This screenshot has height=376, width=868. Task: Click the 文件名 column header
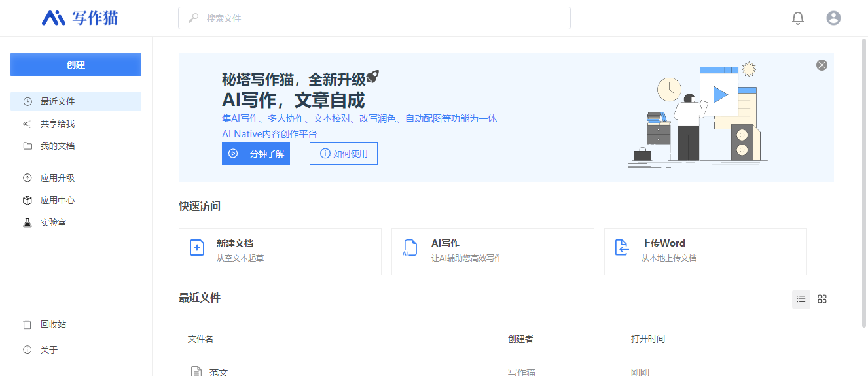(x=200, y=339)
